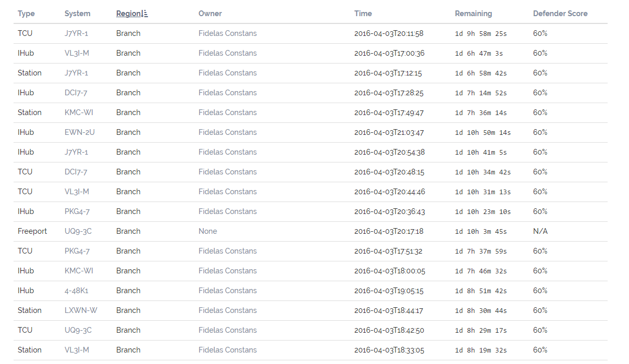
Task: Sort by the System column header
Action: coord(77,14)
